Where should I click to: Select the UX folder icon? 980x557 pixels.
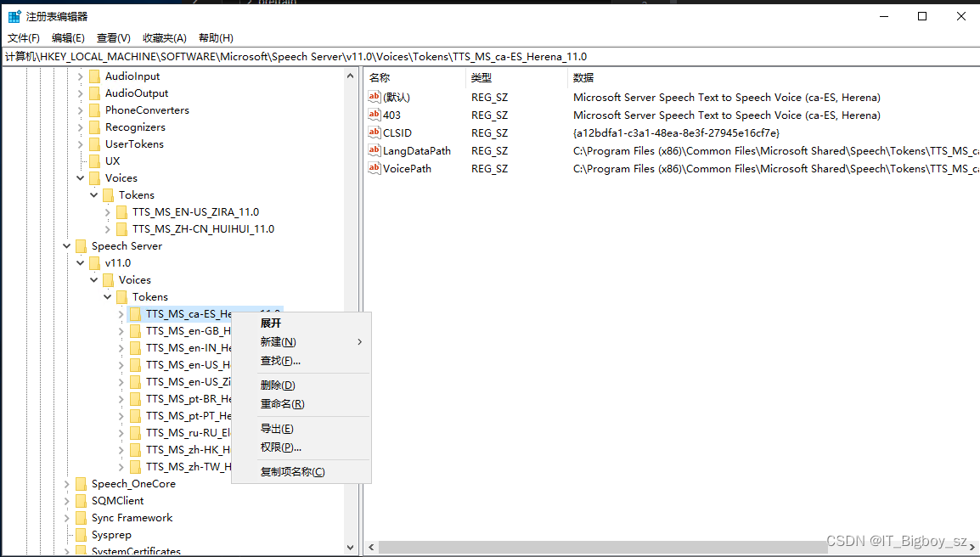click(x=95, y=160)
